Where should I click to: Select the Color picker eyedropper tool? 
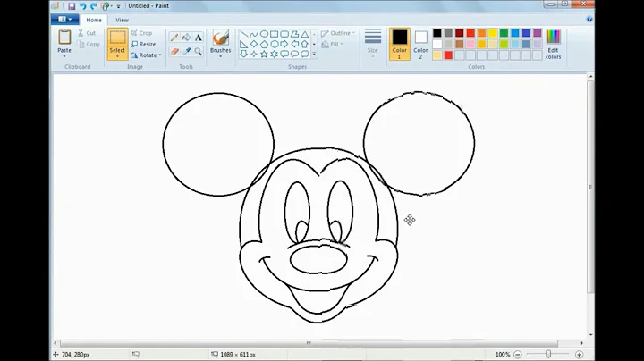pyautogui.click(x=186, y=51)
